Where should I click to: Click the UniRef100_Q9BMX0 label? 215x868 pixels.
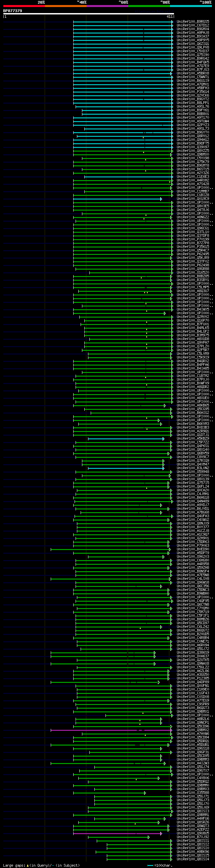[x=193, y=155]
